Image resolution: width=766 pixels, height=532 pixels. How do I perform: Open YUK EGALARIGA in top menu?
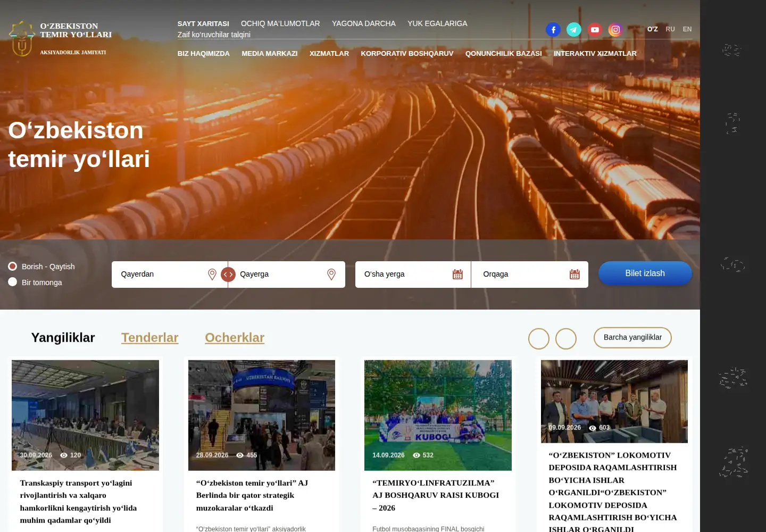coord(437,24)
